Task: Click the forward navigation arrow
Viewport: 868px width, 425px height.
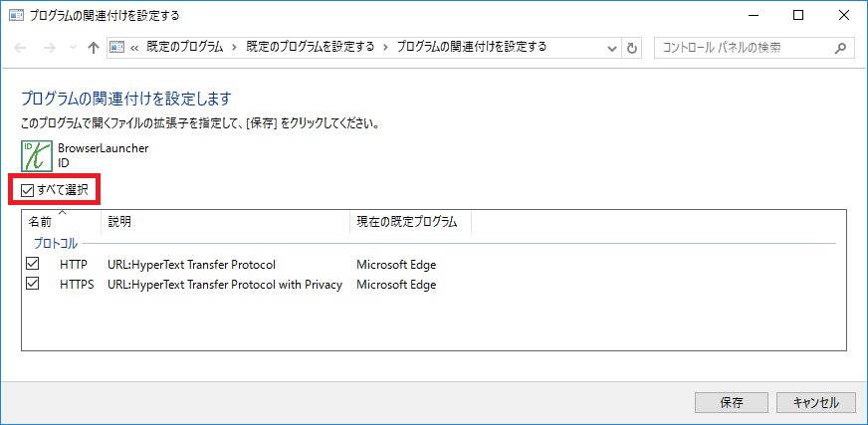Action: (47, 48)
